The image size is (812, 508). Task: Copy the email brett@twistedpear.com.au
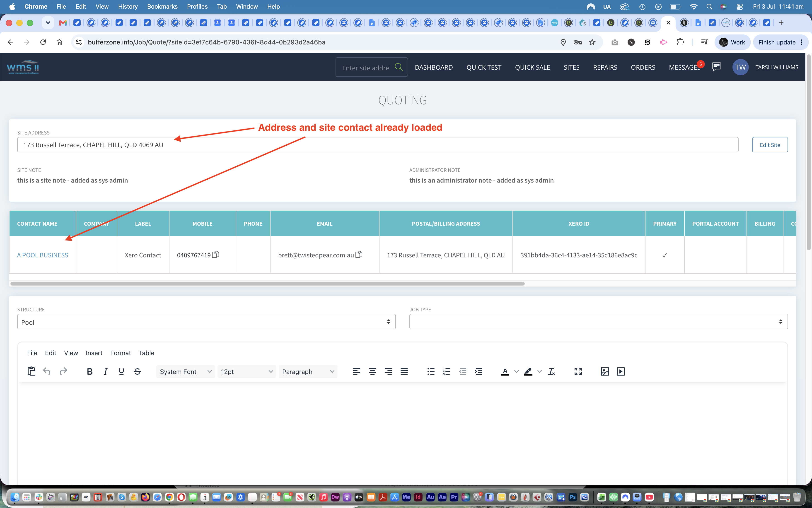coord(359,254)
